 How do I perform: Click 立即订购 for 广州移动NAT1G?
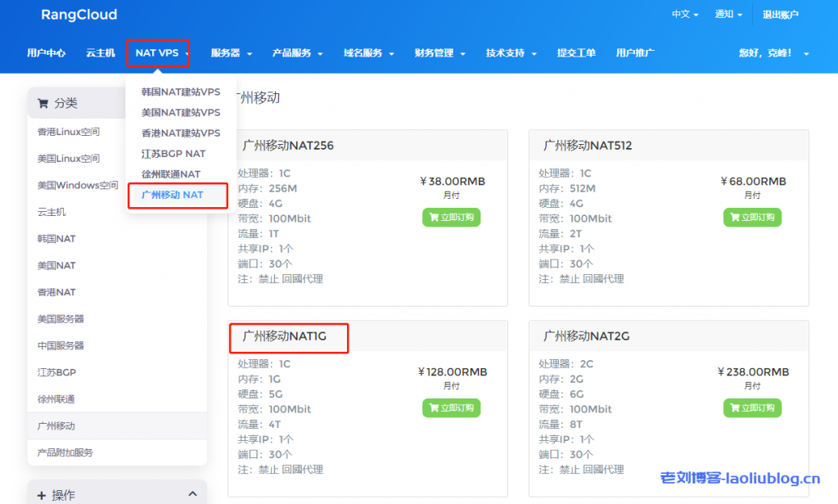click(x=452, y=407)
